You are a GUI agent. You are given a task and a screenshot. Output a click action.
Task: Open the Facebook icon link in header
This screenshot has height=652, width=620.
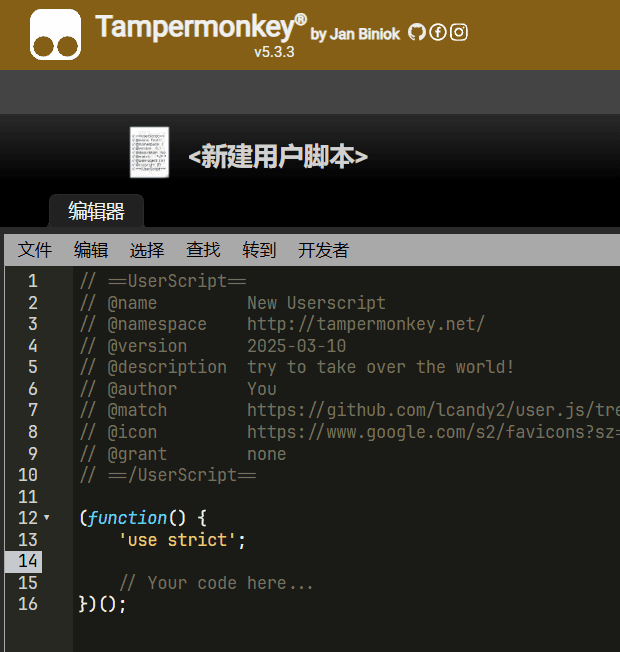(x=438, y=32)
